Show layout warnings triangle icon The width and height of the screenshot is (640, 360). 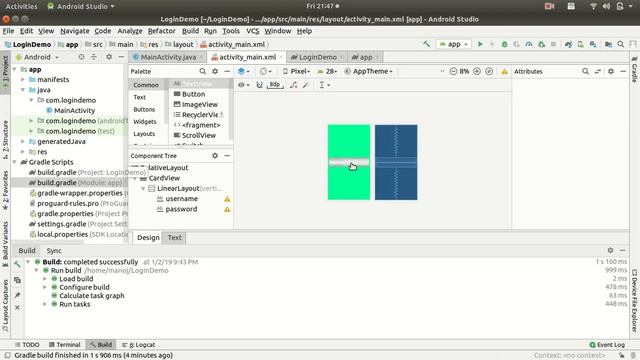pos(504,71)
